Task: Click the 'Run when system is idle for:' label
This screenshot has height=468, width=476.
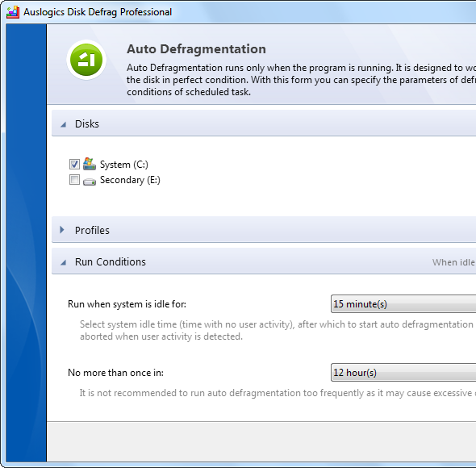Action: pos(127,304)
